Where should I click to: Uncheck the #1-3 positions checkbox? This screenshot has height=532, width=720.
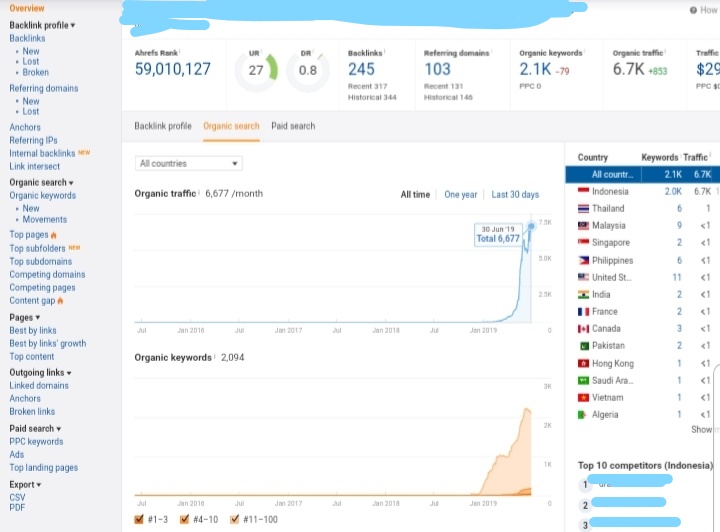click(139, 519)
